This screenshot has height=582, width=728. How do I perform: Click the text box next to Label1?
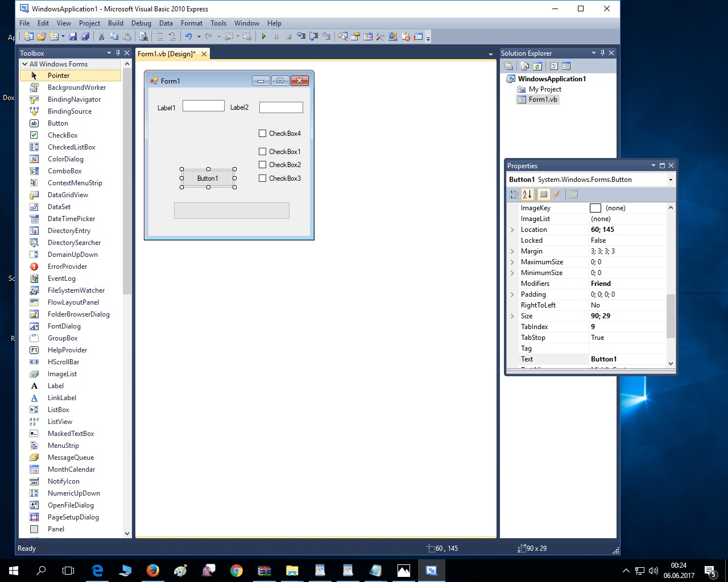(204, 106)
